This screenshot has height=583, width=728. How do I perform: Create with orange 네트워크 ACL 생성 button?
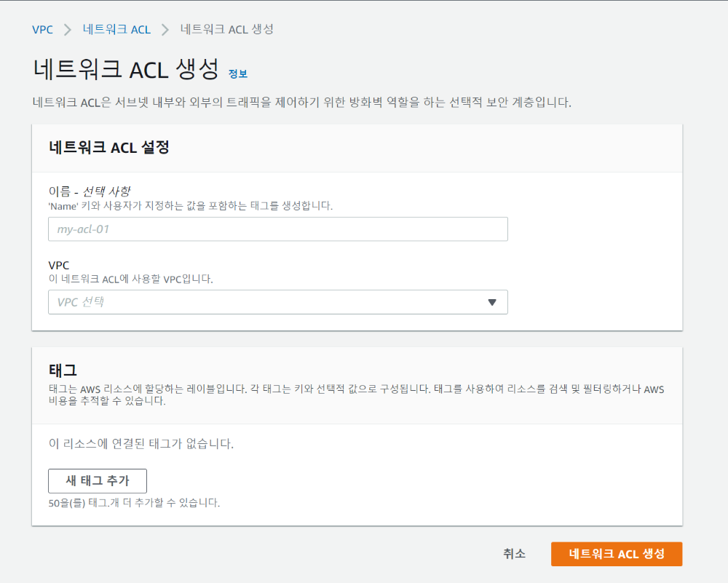point(617,554)
